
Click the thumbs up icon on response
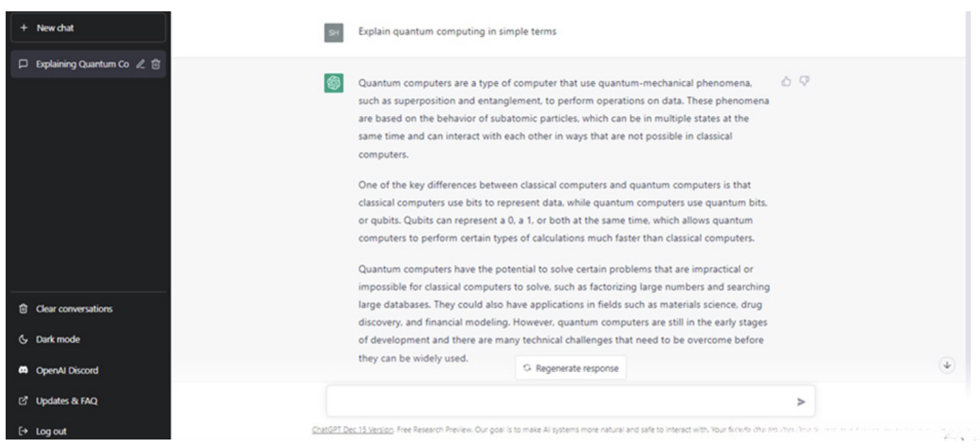(x=786, y=82)
